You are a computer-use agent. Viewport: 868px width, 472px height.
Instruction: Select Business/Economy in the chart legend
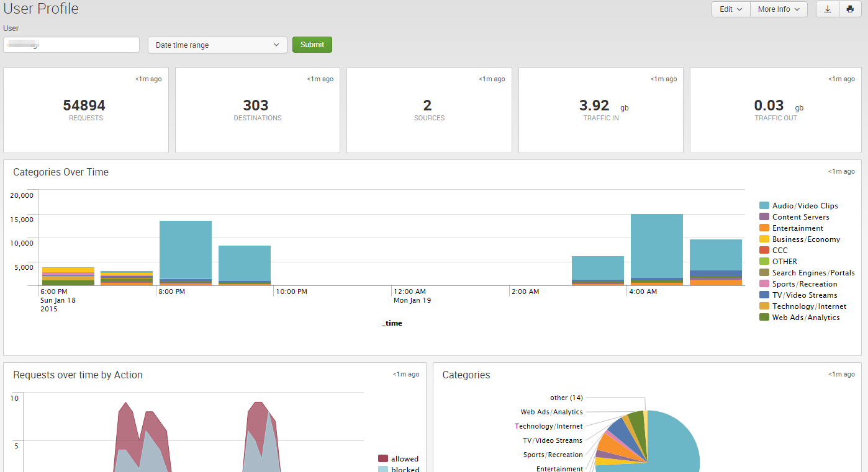click(x=800, y=239)
